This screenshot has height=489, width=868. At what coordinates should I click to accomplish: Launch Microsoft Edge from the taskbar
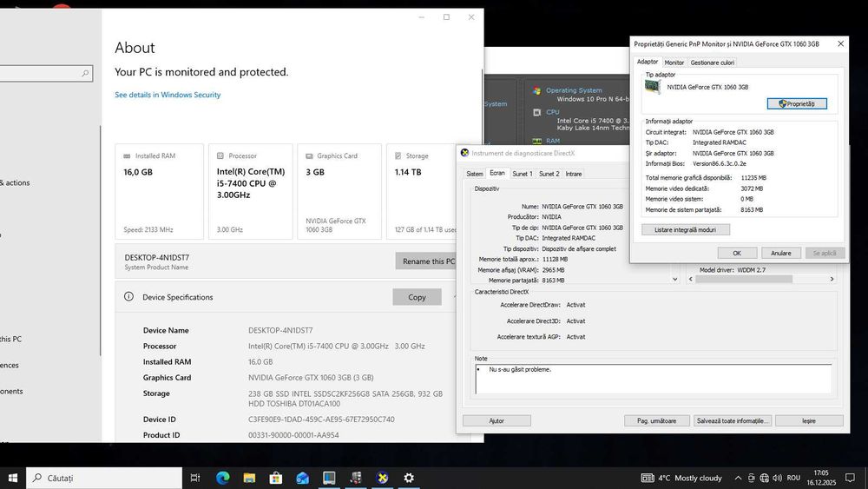[x=222, y=478]
